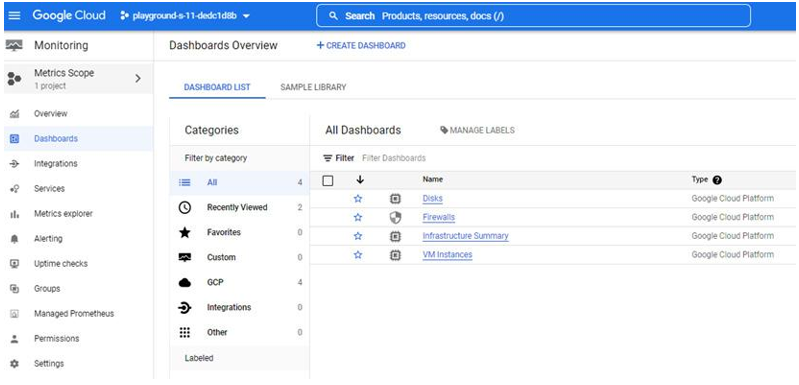Viewport: 799px width, 385px height.
Task: Click the Firewalls shield icon
Action: [395, 217]
